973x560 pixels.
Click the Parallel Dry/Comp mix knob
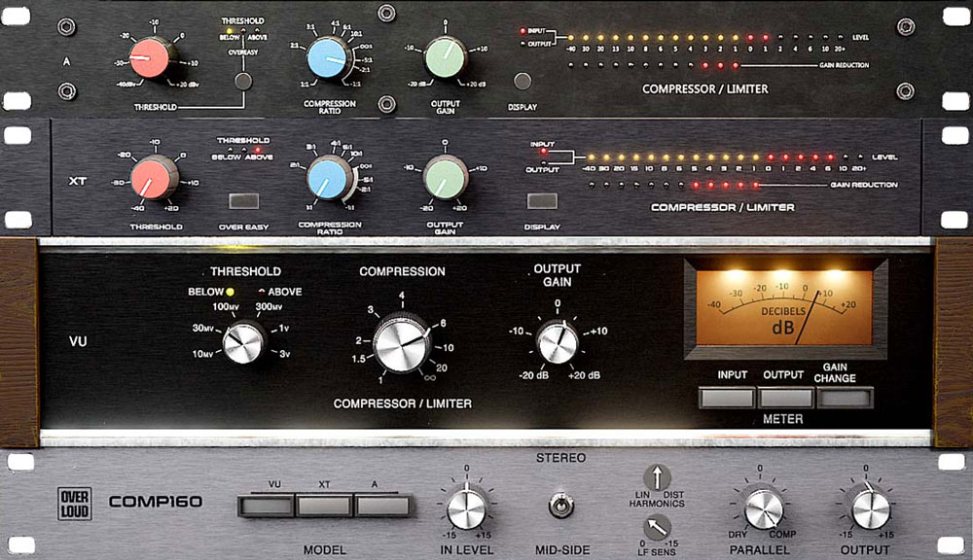pyautogui.click(x=764, y=507)
